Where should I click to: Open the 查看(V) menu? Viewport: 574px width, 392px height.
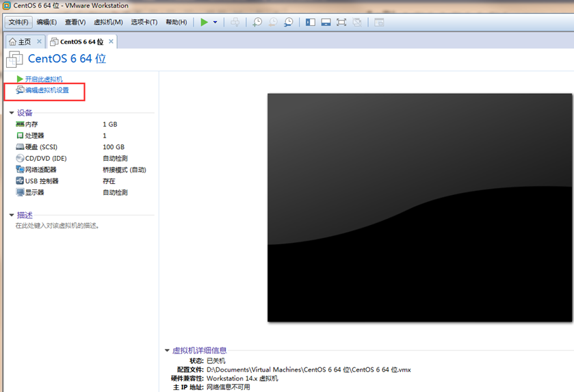[75, 23]
